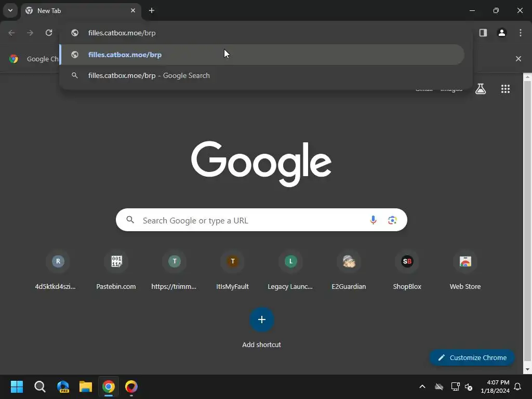
Task: Go forward to next page
Action: [30, 33]
